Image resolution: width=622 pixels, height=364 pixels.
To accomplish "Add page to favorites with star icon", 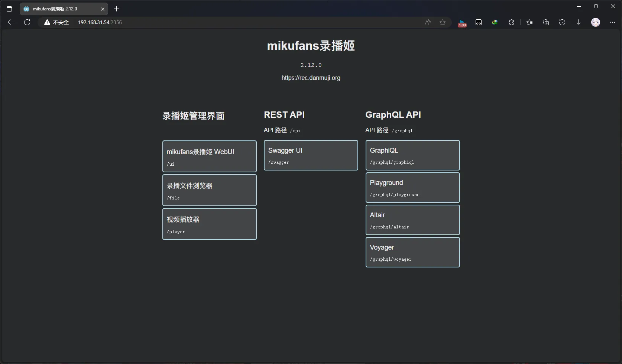I will click(x=442, y=22).
